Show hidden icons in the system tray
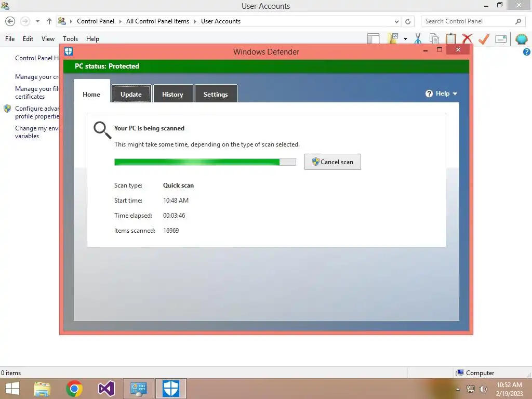Image resolution: width=532 pixels, height=399 pixels. coord(458,389)
